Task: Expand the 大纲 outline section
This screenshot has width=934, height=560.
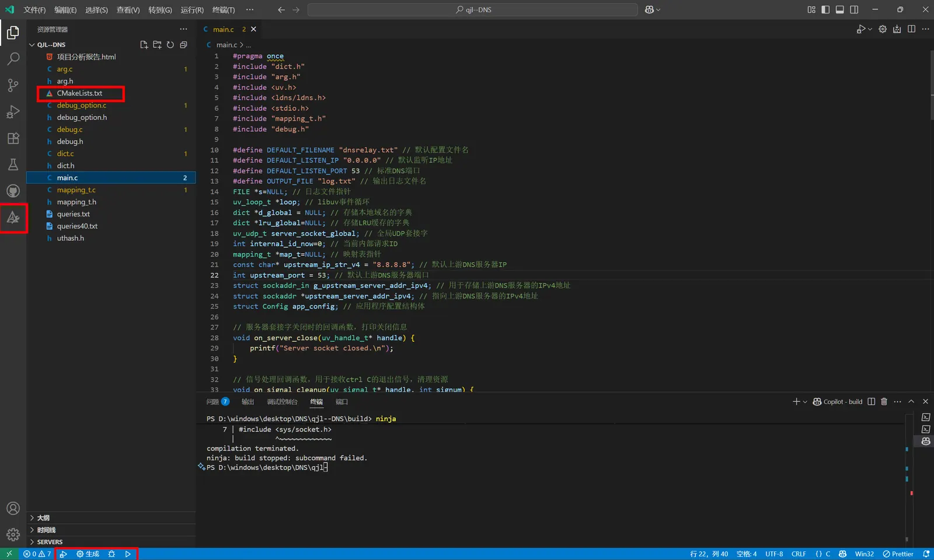Action: (x=43, y=518)
